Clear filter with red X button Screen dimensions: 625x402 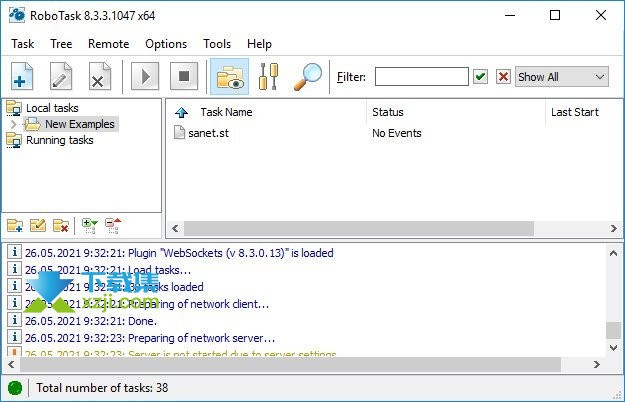click(x=503, y=76)
